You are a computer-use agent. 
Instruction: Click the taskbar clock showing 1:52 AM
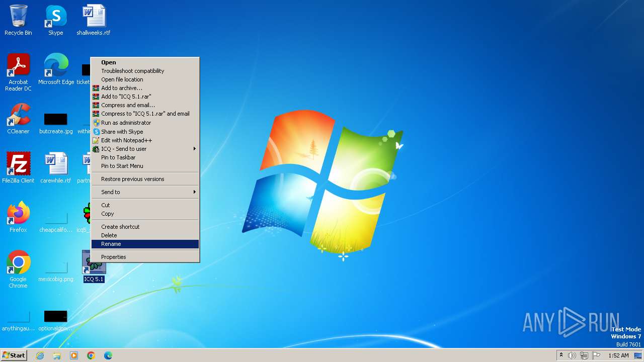[618, 355]
